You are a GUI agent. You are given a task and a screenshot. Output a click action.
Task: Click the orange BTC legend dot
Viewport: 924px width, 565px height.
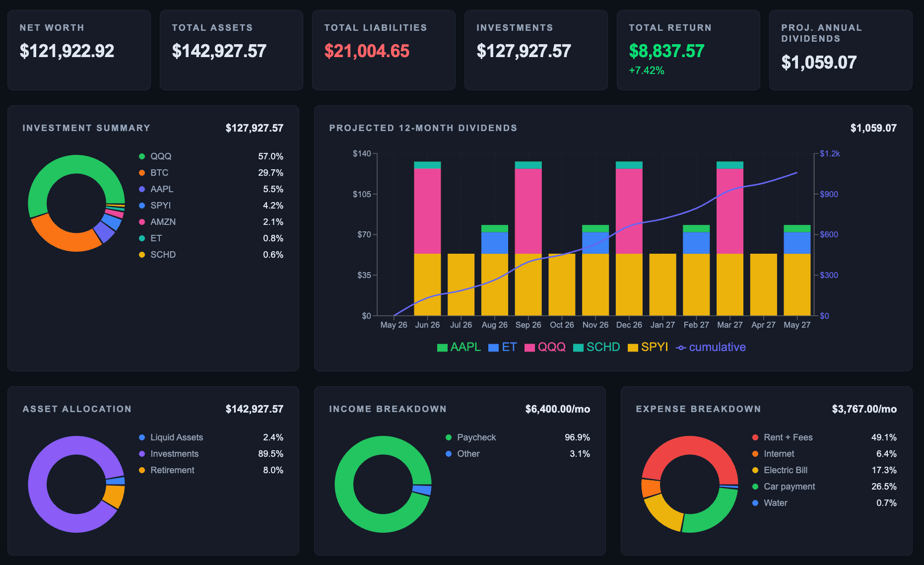click(x=142, y=173)
